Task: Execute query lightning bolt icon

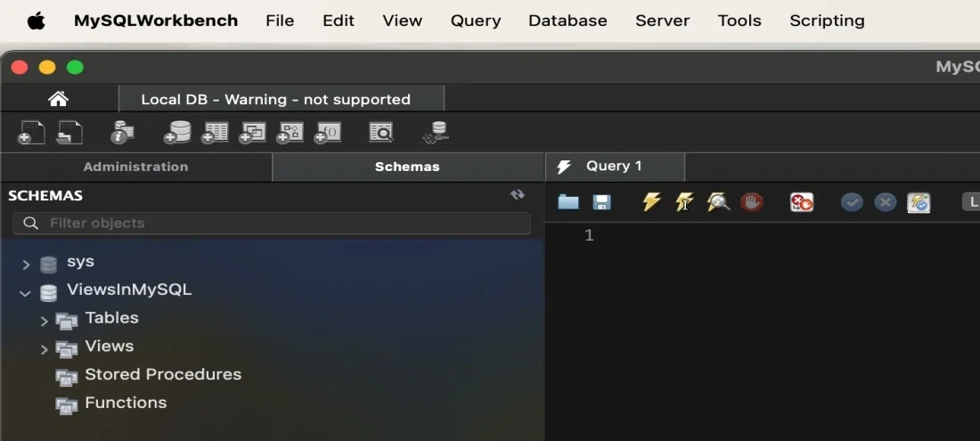Action: (651, 201)
